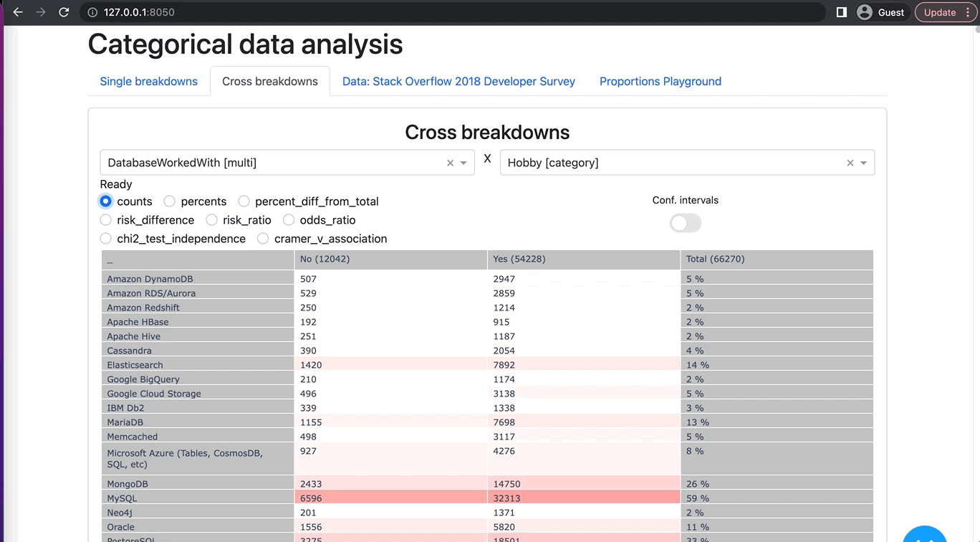Toggle the Conf. intervals switch

coord(686,223)
